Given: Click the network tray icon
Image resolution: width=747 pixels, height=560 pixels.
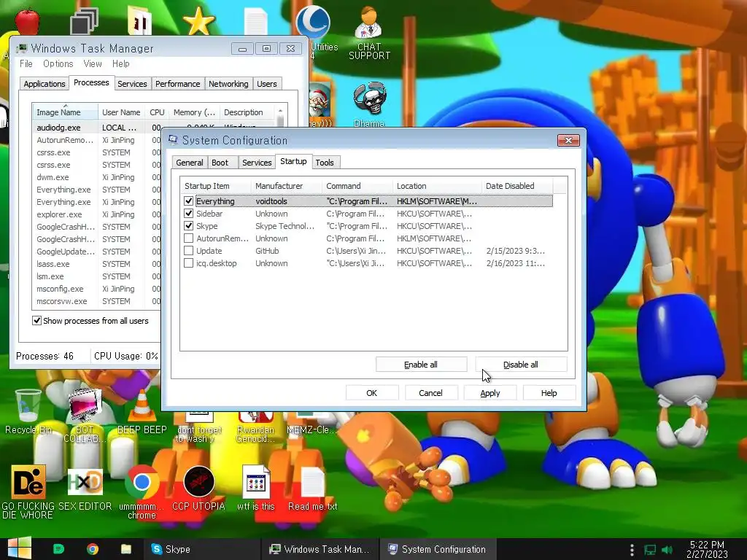Looking at the screenshot, I should pyautogui.click(x=650, y=550).
